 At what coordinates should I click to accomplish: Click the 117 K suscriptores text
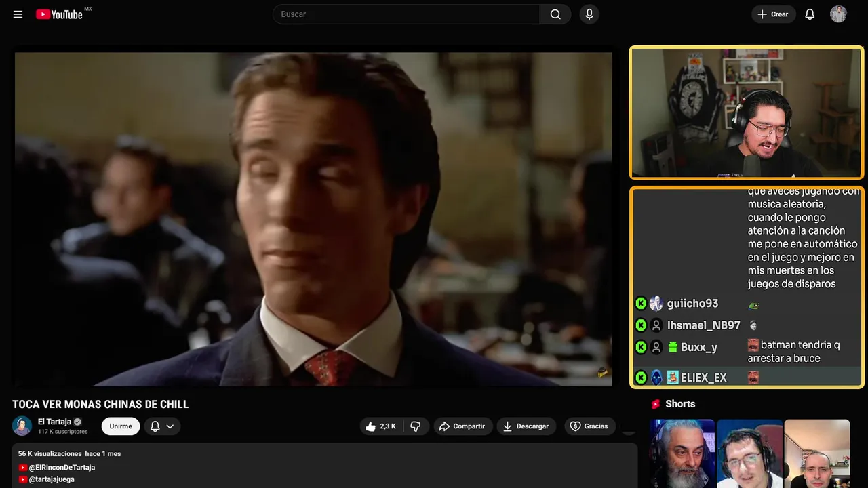tap(63, 432)
